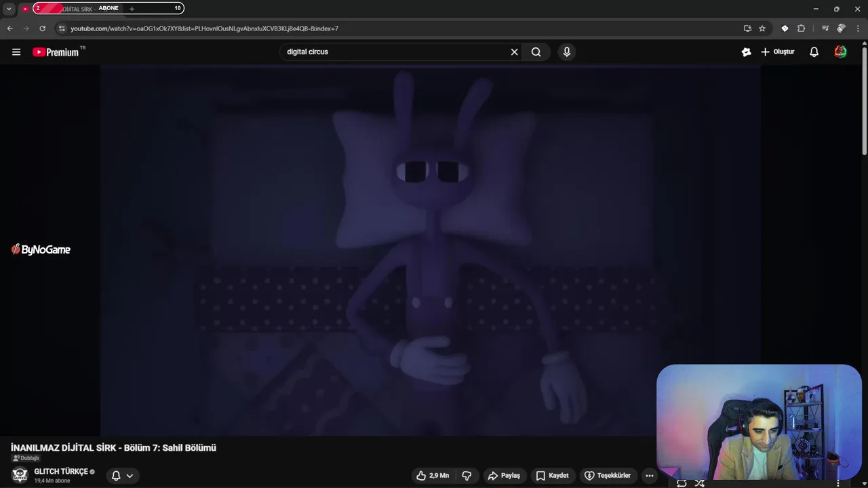This screenshot has height=488, width=868.
Task: Expand the subscription notification bell dropdown
Action: point(123,476)
